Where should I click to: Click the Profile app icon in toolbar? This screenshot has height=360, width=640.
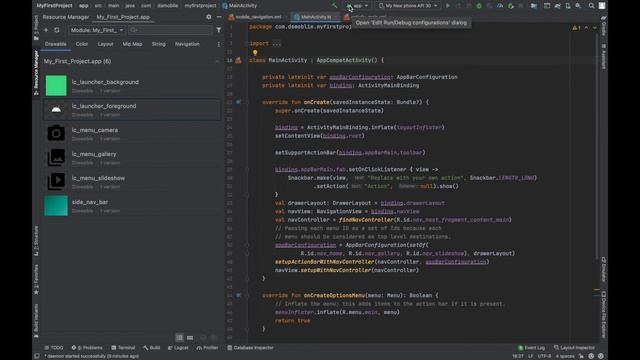[x=500, y=6]
